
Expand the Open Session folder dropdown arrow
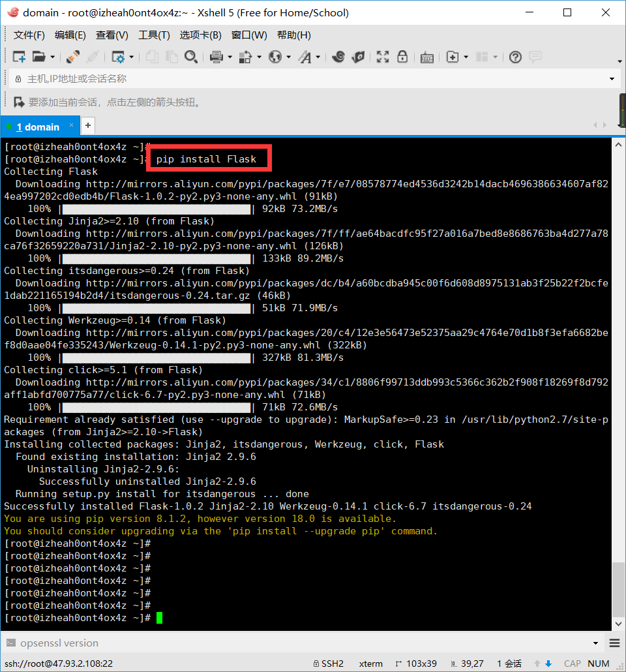pos(52,57)
